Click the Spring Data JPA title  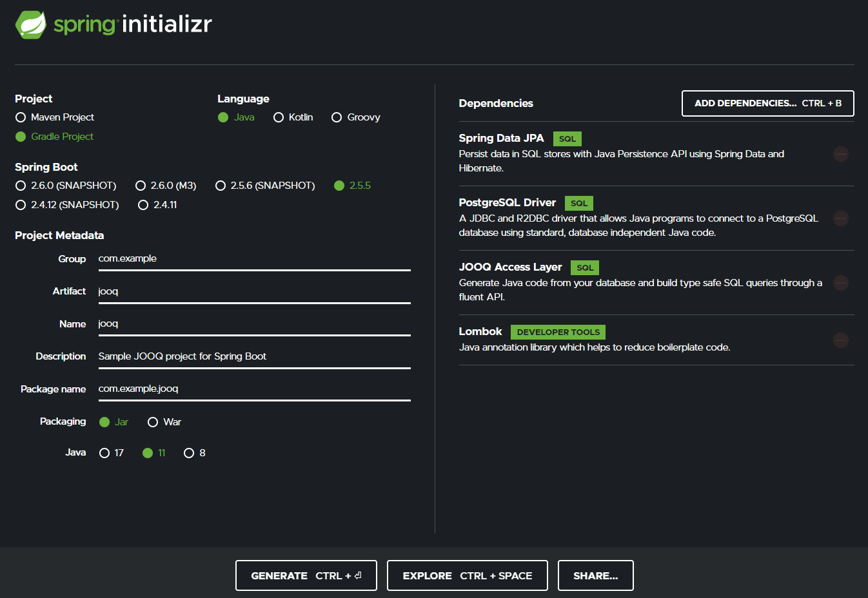pyautogui.click(x=501, y=138)
